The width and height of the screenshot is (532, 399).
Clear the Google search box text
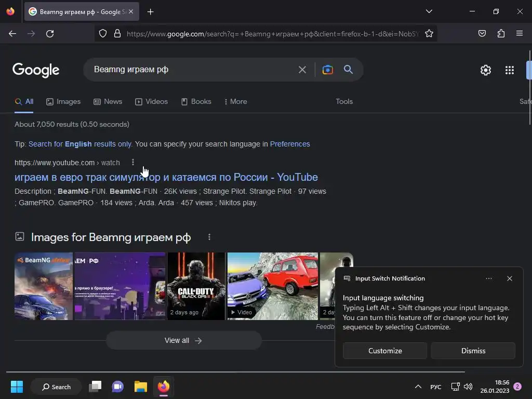click(302, 70)
